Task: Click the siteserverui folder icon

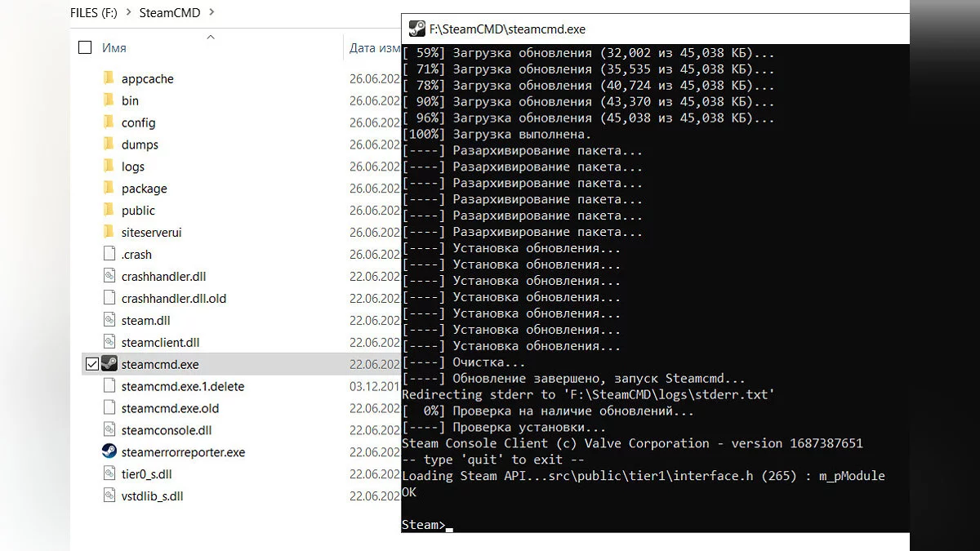Action: coord(109,233)
